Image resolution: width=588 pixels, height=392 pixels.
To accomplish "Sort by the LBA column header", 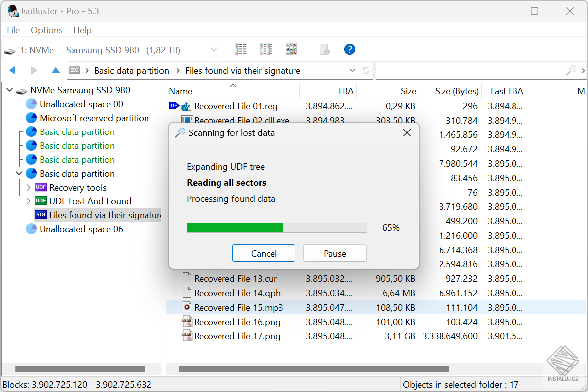I will (x=346, y=91).
